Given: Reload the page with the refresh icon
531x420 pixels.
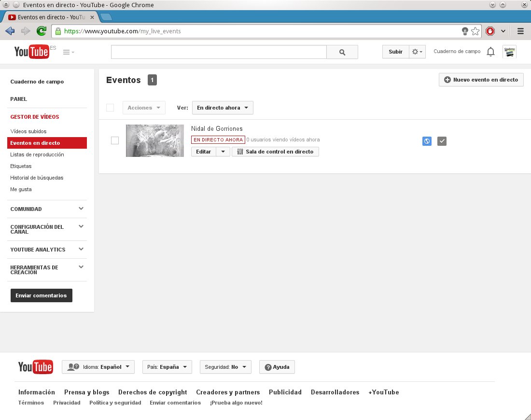Looking at the screenshot, I should coord(42,31).
